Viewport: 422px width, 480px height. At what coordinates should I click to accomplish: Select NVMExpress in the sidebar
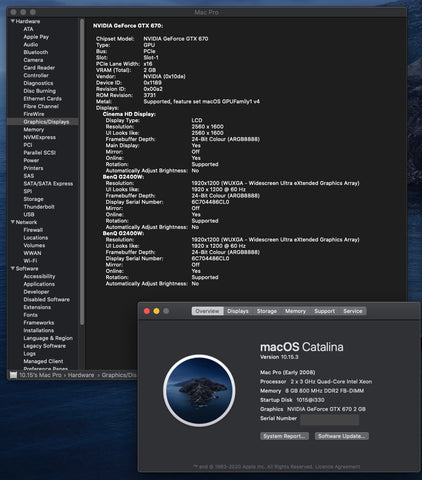coord(39,137)
